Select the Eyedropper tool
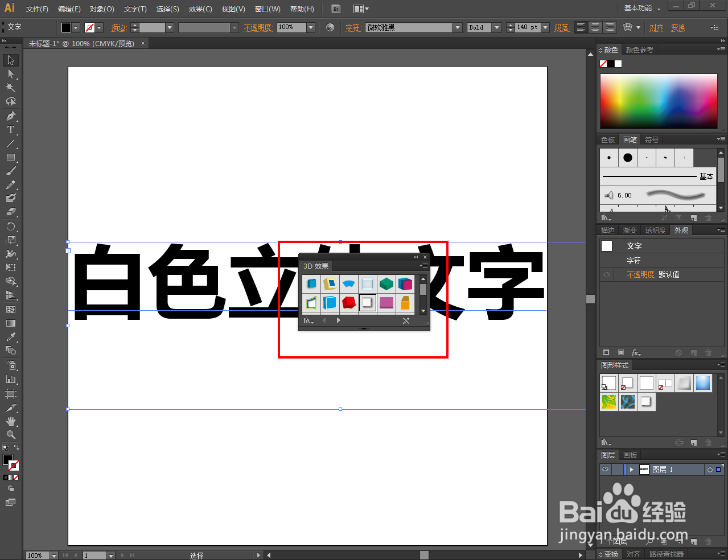Viewport: 728px width, 560px height. click(x=11, y=337)
